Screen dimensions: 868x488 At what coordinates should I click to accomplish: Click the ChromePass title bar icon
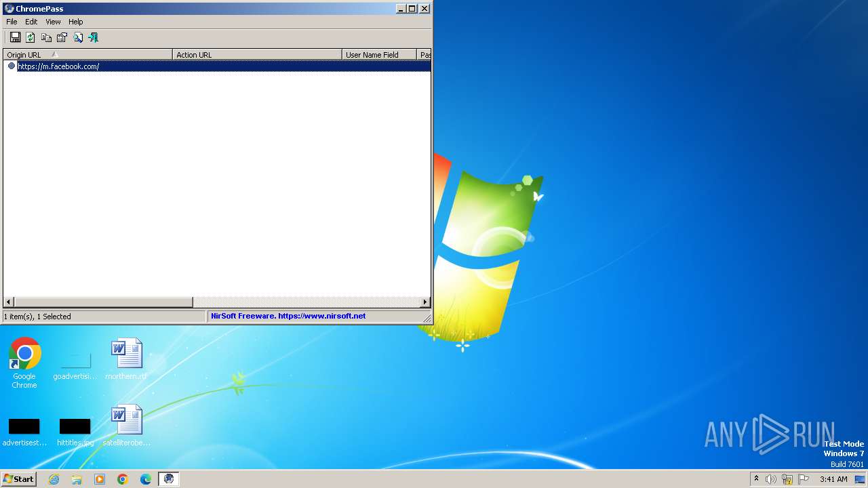click(9, 9)
